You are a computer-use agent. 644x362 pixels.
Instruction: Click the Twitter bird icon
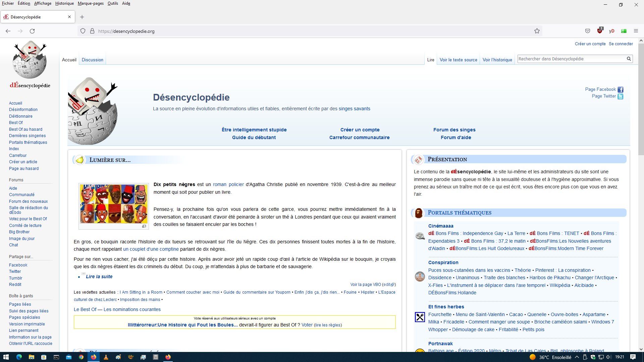[621, 97]
